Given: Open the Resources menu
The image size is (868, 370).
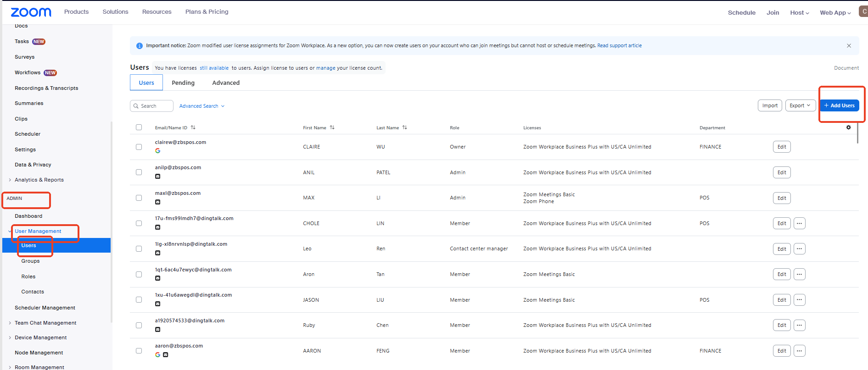Looking at the screenshot, I should pos(157,12).
